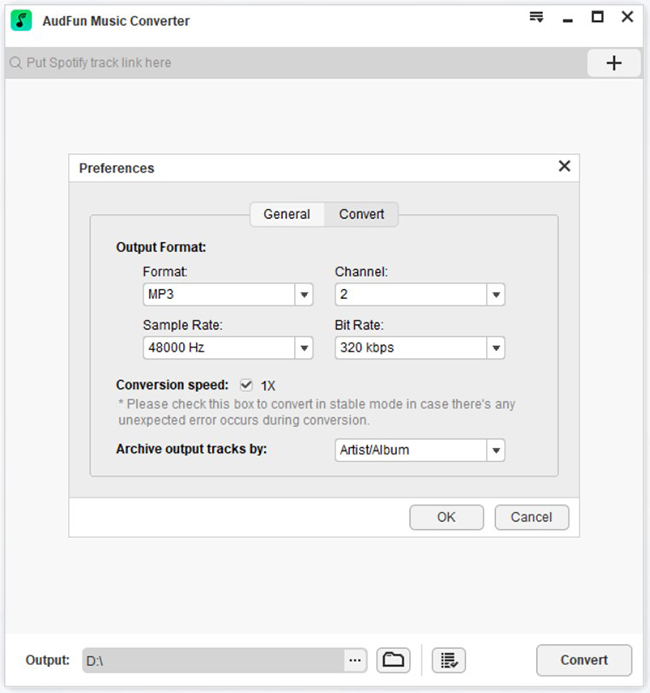The height and width of the screenshot is (693, 650).
Task: Open the title bar menu icon
Action: coord(536,17)
